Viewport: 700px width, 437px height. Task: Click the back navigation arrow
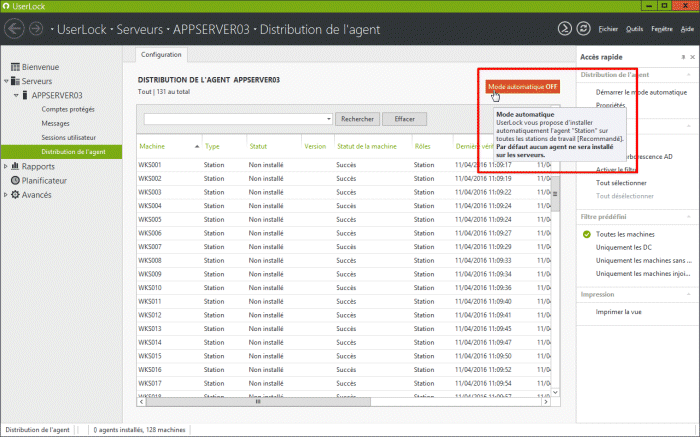(x=14, y=29)
